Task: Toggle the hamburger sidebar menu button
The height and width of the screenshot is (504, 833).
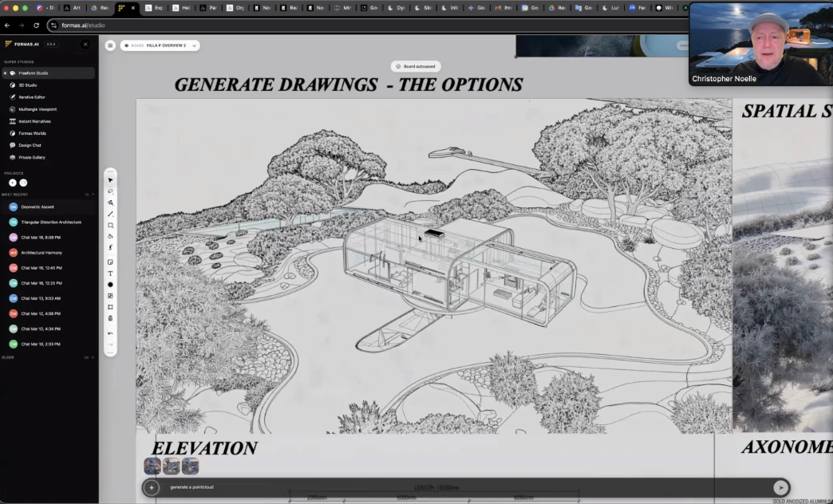Action: click(x=110, y=45)
